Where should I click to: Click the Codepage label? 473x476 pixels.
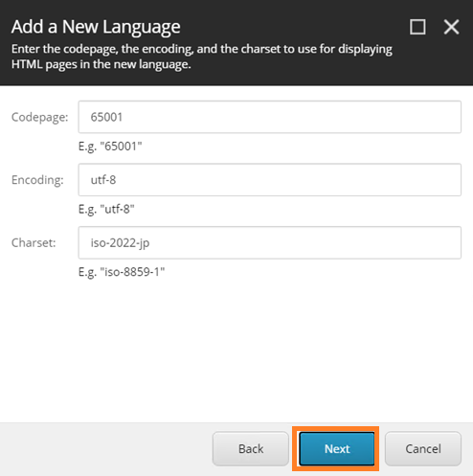tap(40, 117)
